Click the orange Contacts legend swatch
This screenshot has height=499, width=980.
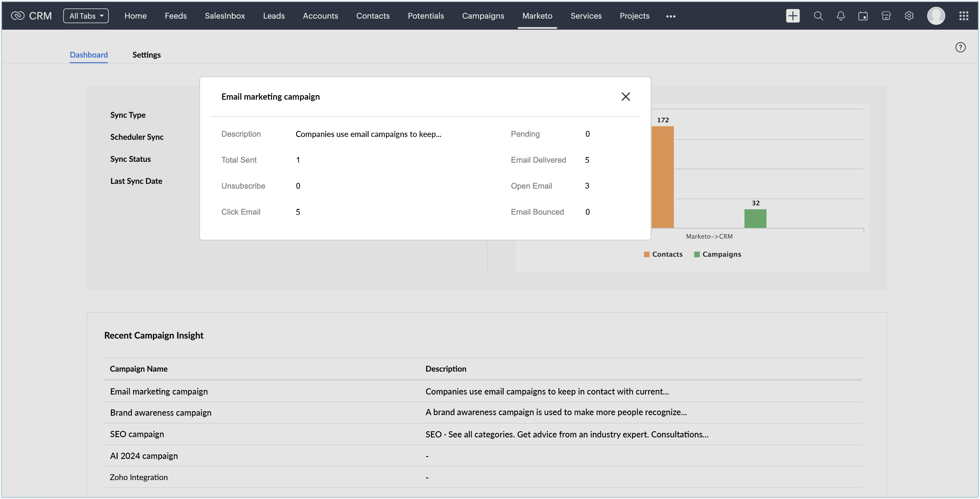(646, 254)
